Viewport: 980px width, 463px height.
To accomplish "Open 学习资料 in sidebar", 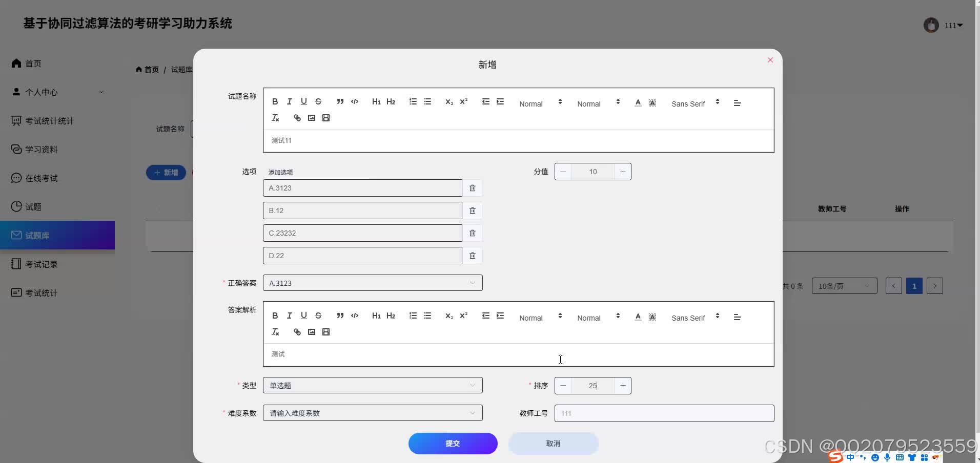I will pos(57,150).
